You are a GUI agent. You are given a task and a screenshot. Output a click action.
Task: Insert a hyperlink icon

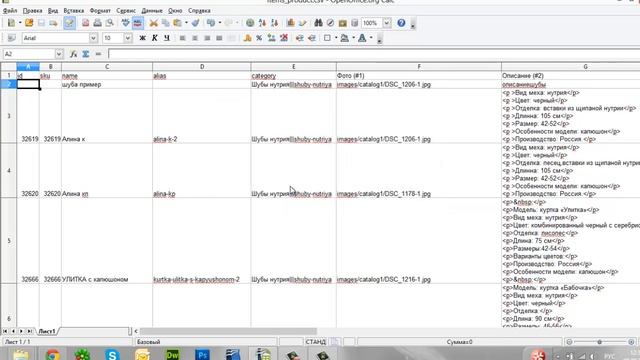point(250,23)
